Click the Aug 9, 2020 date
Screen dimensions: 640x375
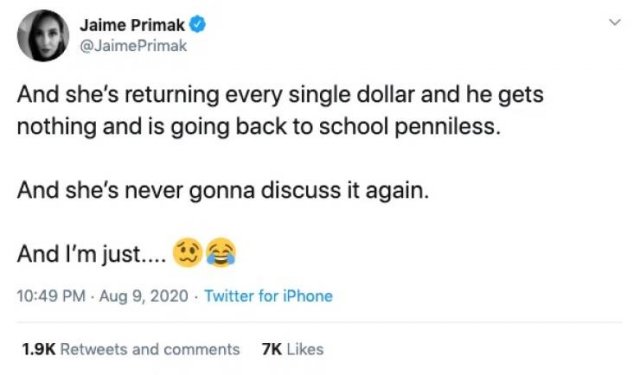[144, 296]
